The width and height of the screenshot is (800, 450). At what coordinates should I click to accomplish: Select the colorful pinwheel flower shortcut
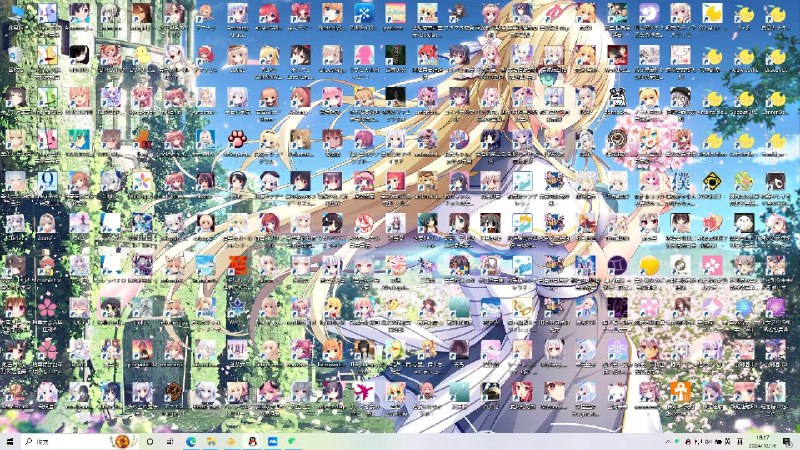142,181
